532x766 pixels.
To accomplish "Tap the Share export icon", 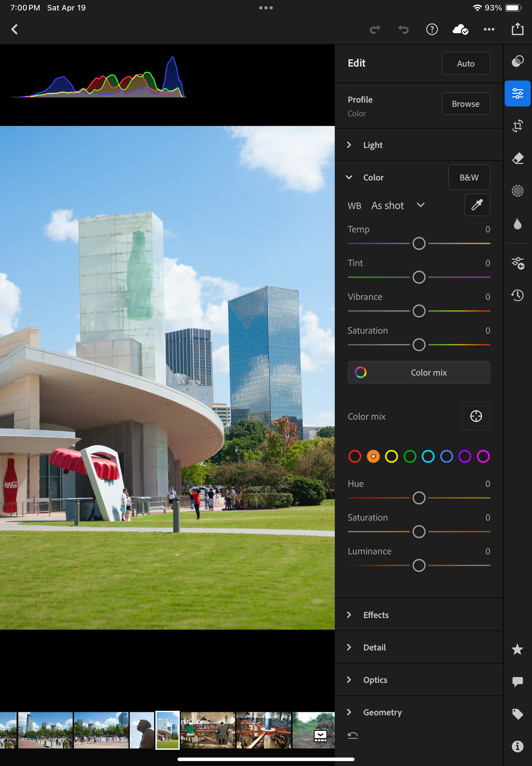I will (x=517, y=29).
